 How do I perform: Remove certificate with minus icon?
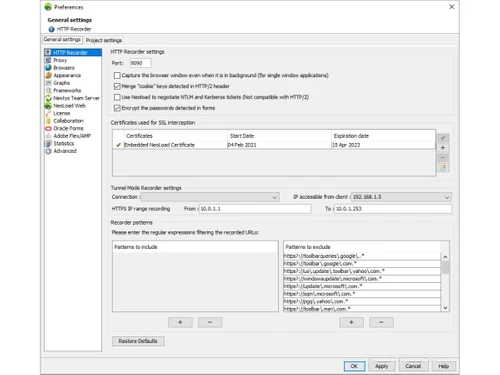coord(443,158)
